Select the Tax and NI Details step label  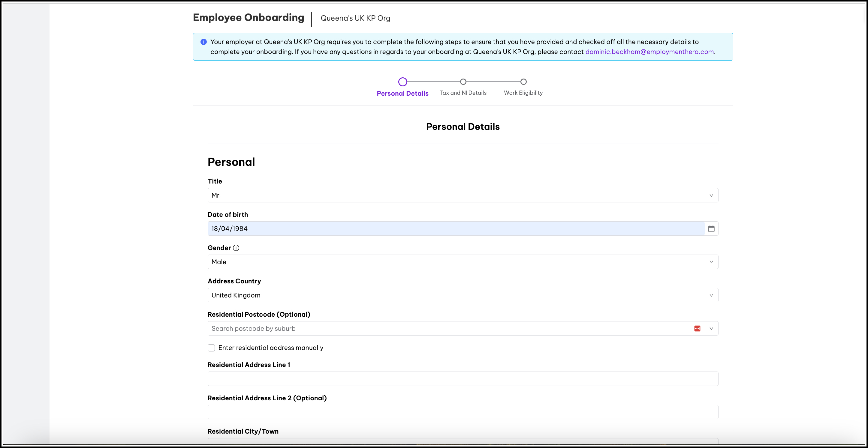click(x=463, y=93)
